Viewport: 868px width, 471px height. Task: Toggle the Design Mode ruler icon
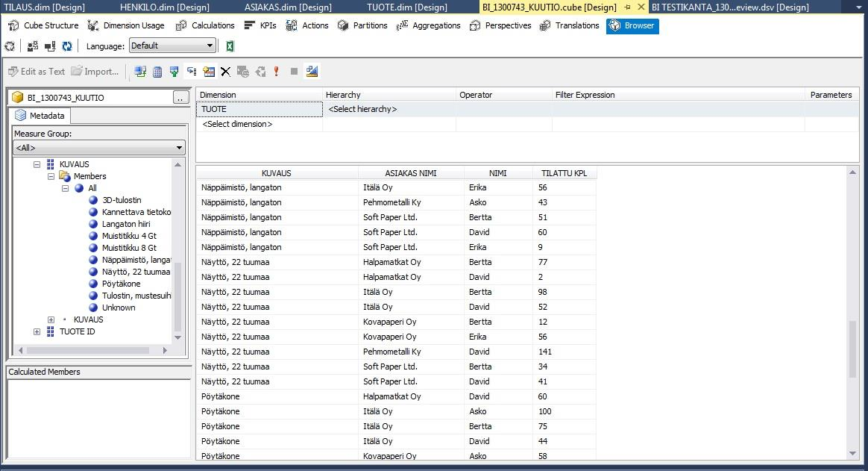312,71
